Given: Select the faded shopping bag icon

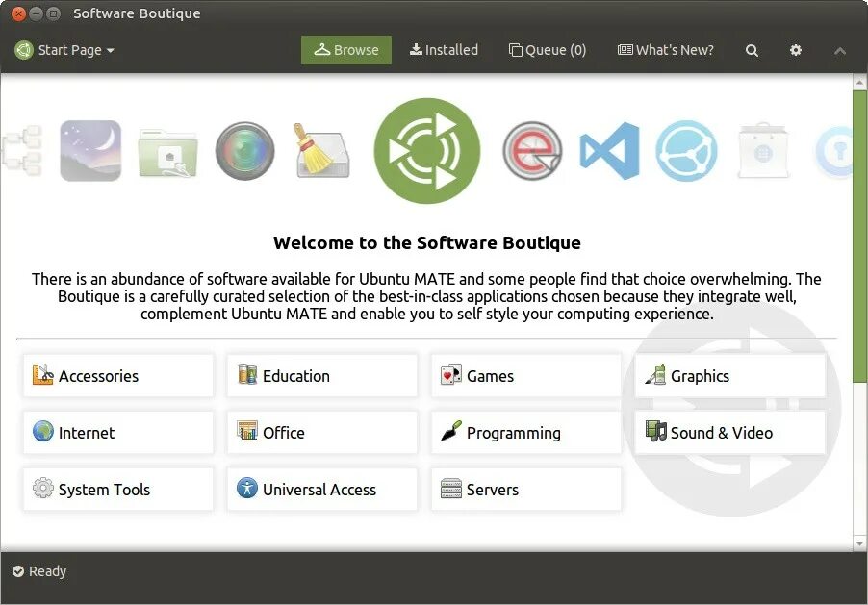Looking at the screenshot, I should (763, 151).
